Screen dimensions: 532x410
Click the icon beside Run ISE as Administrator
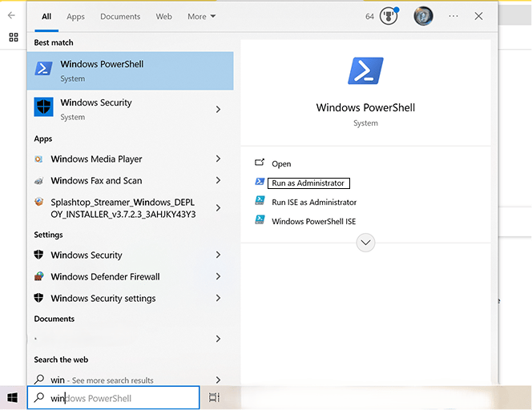260,201
